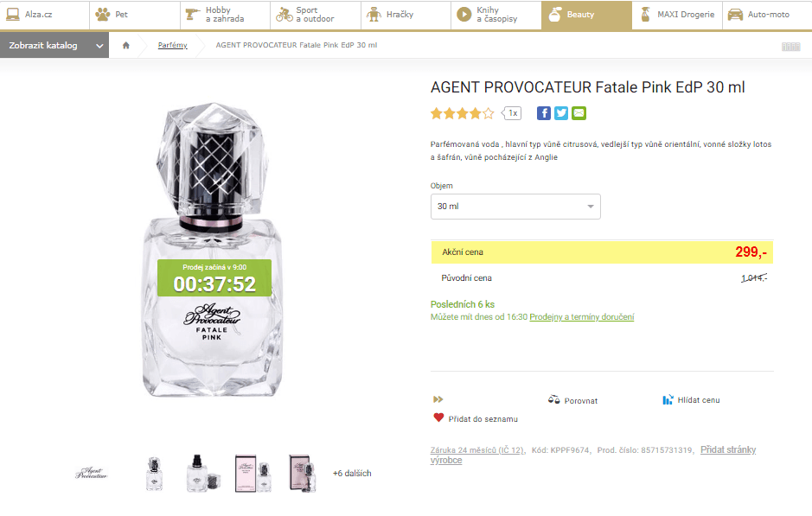
Task: Click the Přidat stránky výrobce link
Action: (x=729, y=449)
